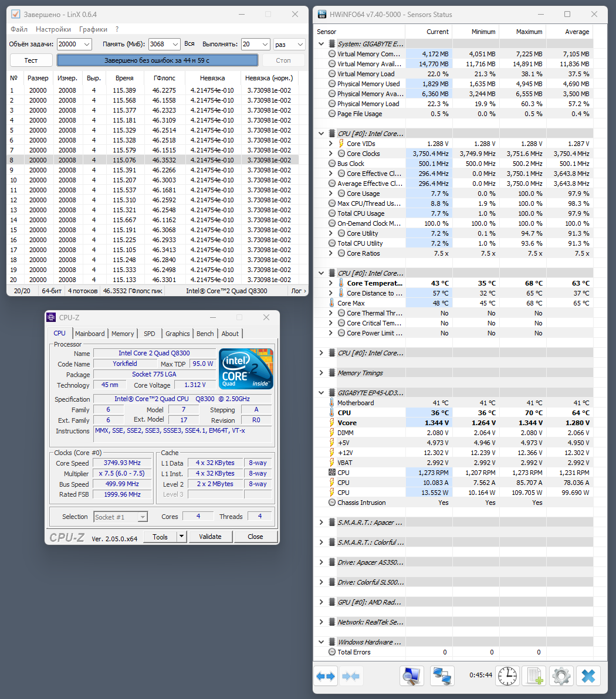The width and height of the screenshot is (616, 699).
Task: Click the Motherboard thermometer icon
Action: (x=331, y=402)
